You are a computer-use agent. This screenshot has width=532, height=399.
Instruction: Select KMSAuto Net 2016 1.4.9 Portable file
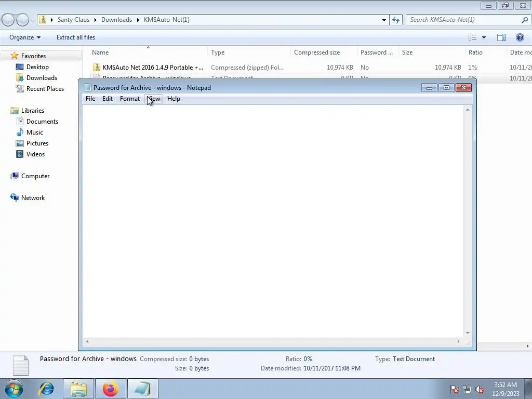click(153, 67)
